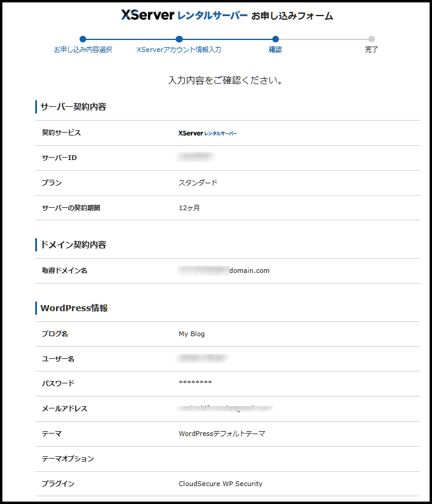Image resolution: width=432 pixels, height=504 pixels.
Task: Click the grey final progress step dot
Action: tap(372, 39)
